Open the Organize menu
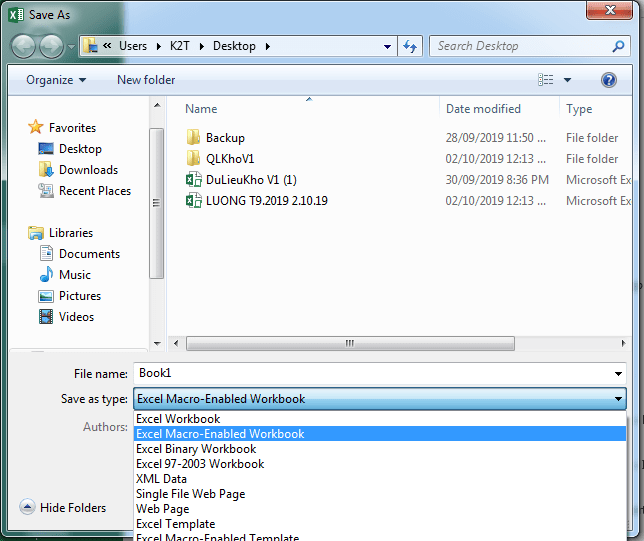Viewport: 644px width, 541px height. pyautogui.click(x=56, y=80)
